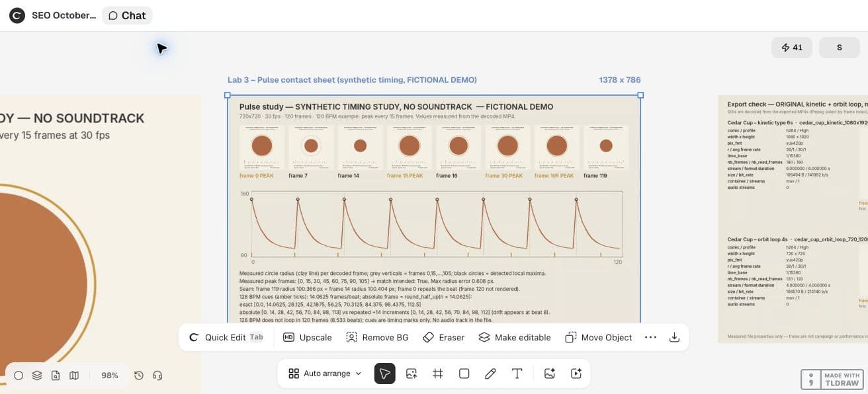Click Make editable
This screenshot has height=394, width=868.
(515, 337)
